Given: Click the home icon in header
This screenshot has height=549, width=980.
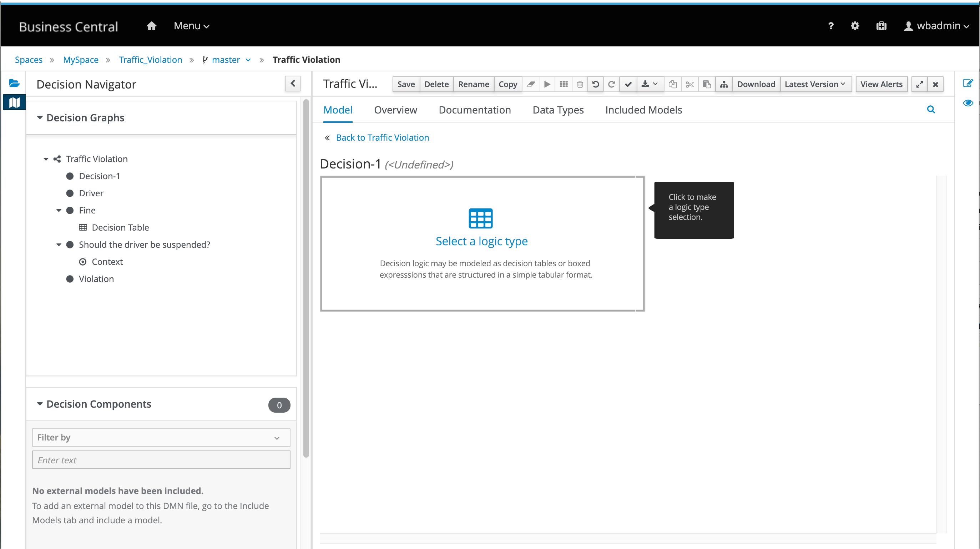Looking at the screenshot, I should (x=151, y=26).
